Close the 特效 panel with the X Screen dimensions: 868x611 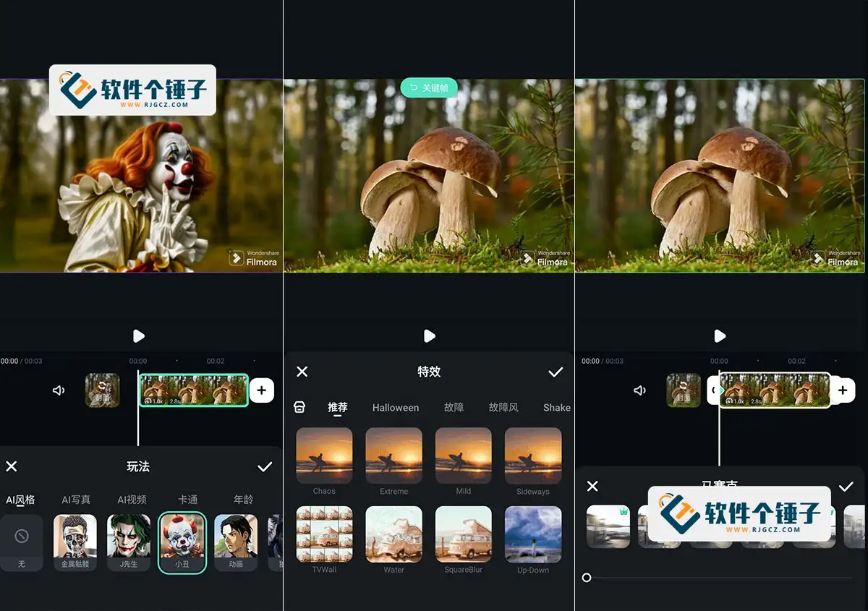[302, 372]
